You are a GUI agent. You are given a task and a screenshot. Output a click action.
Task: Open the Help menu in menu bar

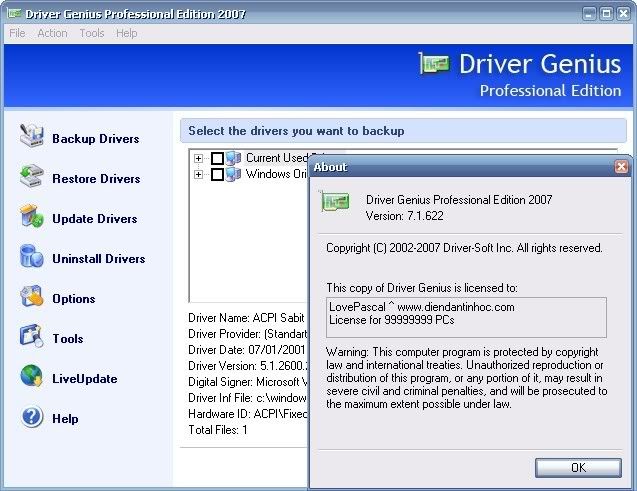click(126, 33)
